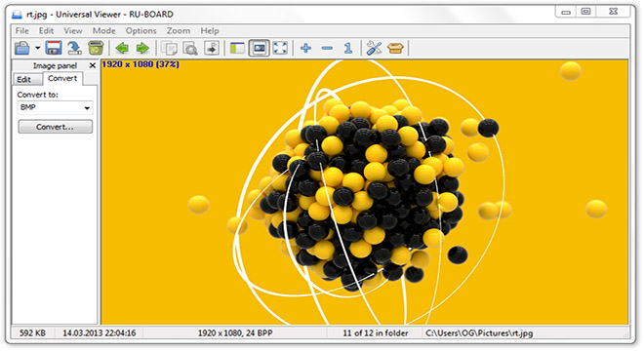Zoom in with the plus icon
644x351 pixels.
point(305,48)
